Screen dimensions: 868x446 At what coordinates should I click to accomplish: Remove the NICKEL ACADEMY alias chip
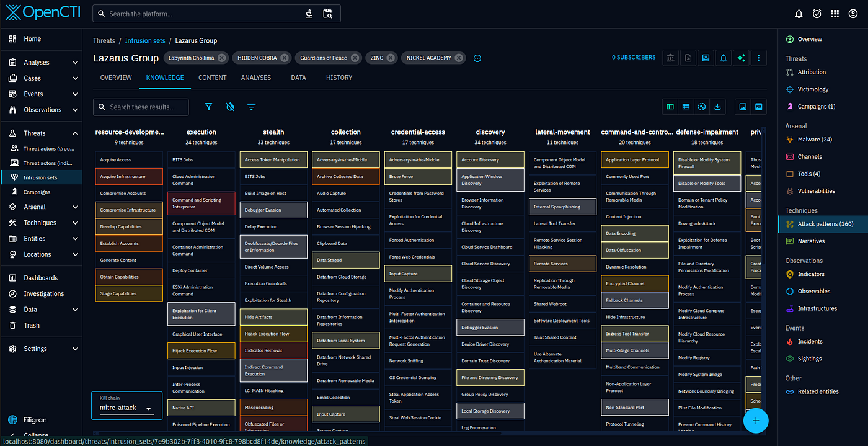pos(458,58)
